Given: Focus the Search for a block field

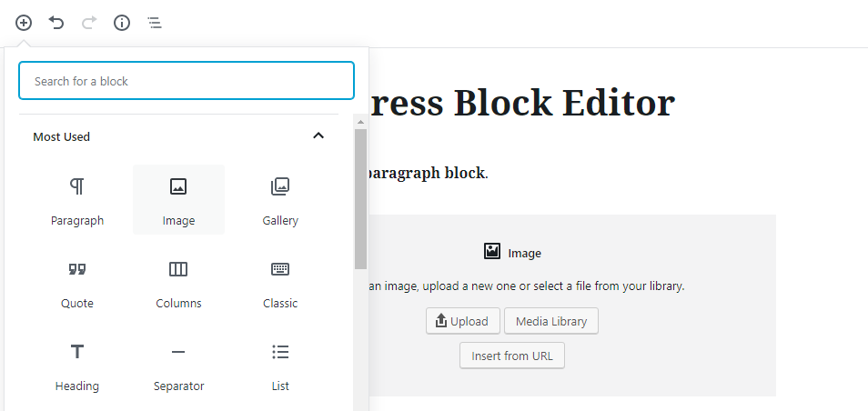Looking at the screenshot, I should point(187,81).
